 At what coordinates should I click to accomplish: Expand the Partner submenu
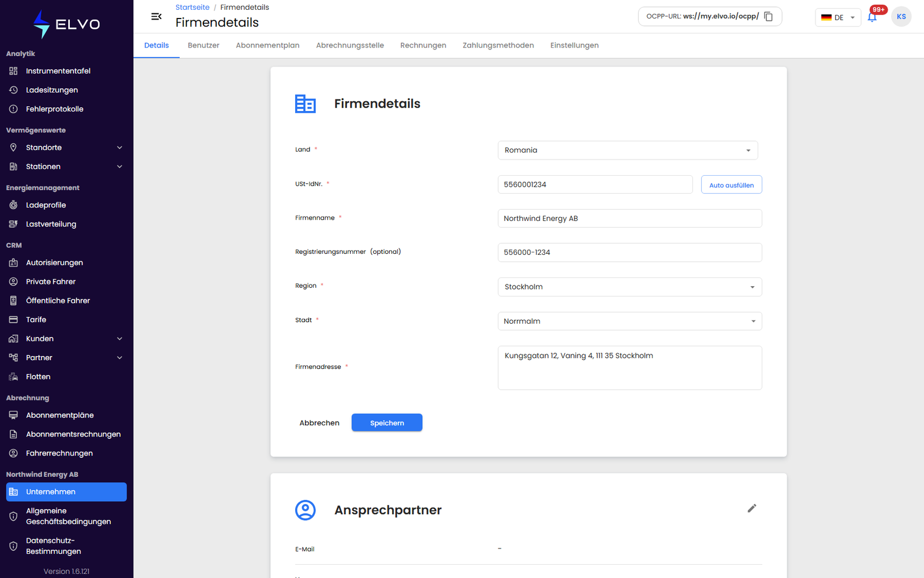pyautogui.click(x=66, y=358)
